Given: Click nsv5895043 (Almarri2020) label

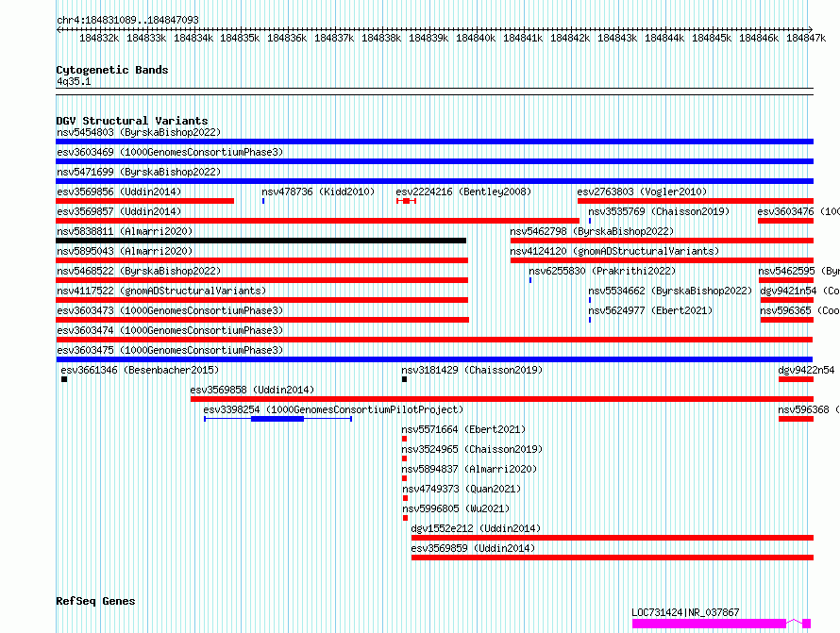Looking at the screenshot, I should tap(125, 251).
